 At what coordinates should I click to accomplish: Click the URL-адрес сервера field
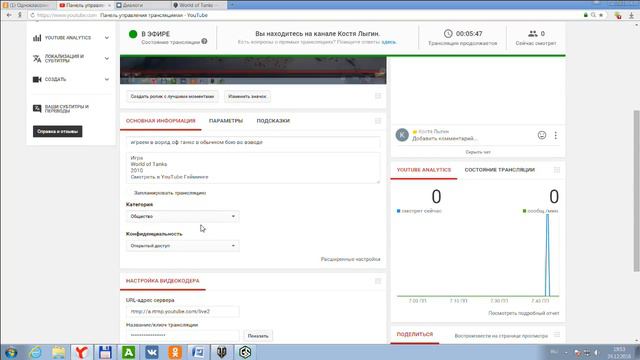(x=182, y=311)
